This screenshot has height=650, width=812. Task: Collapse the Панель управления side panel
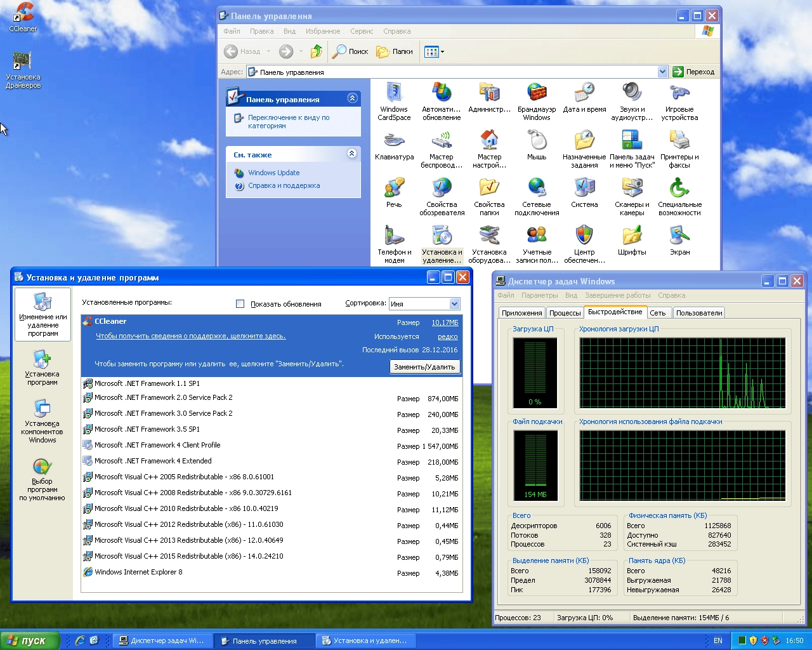352,98
